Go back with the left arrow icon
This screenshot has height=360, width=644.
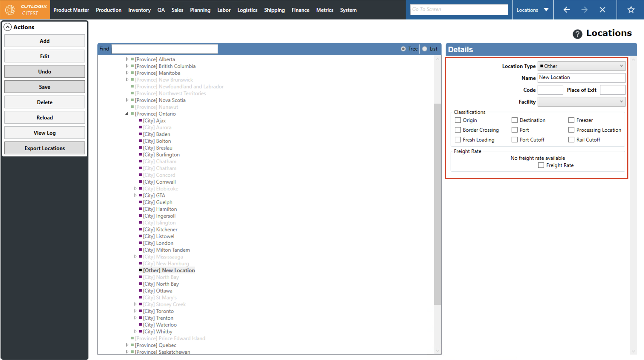click(567, 10)
